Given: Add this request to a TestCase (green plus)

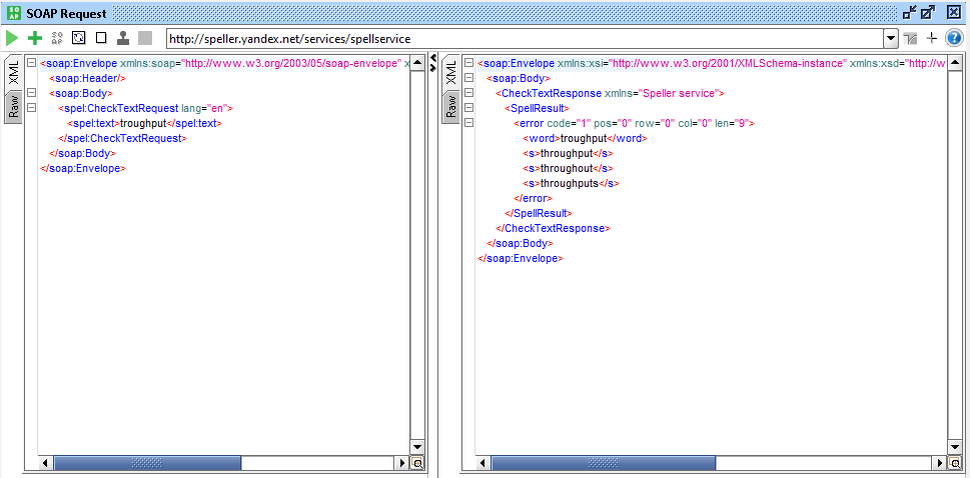Looking at the screenshot, I should tap(35, 38).
